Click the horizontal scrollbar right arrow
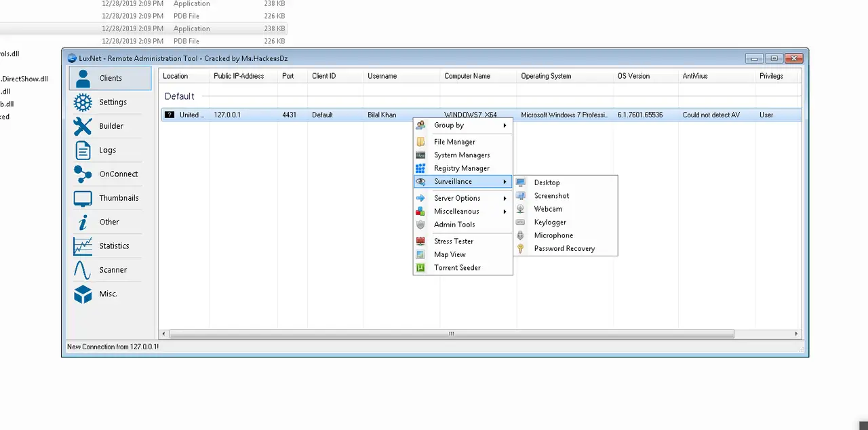The image size is (868, 430). click(796, 333)
